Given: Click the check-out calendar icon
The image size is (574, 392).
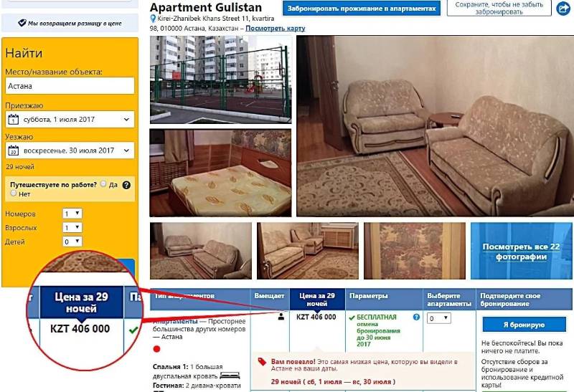Looking at the screenshot, I should tap(13, 150).
